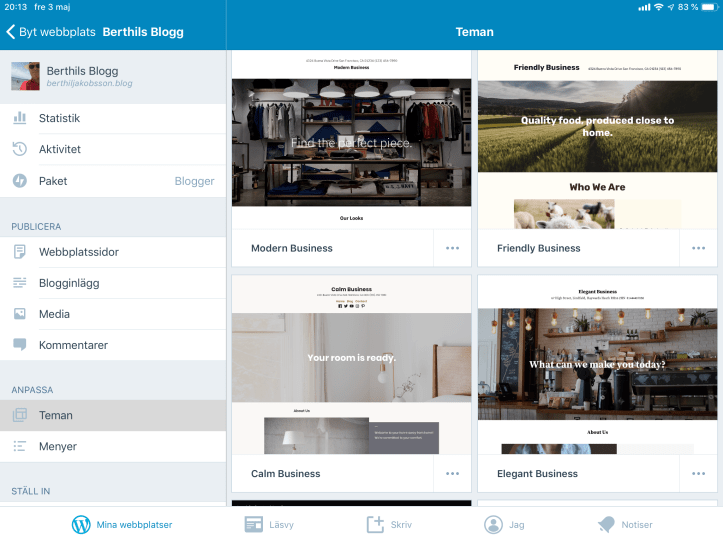The image size is (723, 542).
Task: Tap the Blogginlägg list icon
Action: point(20,283)
